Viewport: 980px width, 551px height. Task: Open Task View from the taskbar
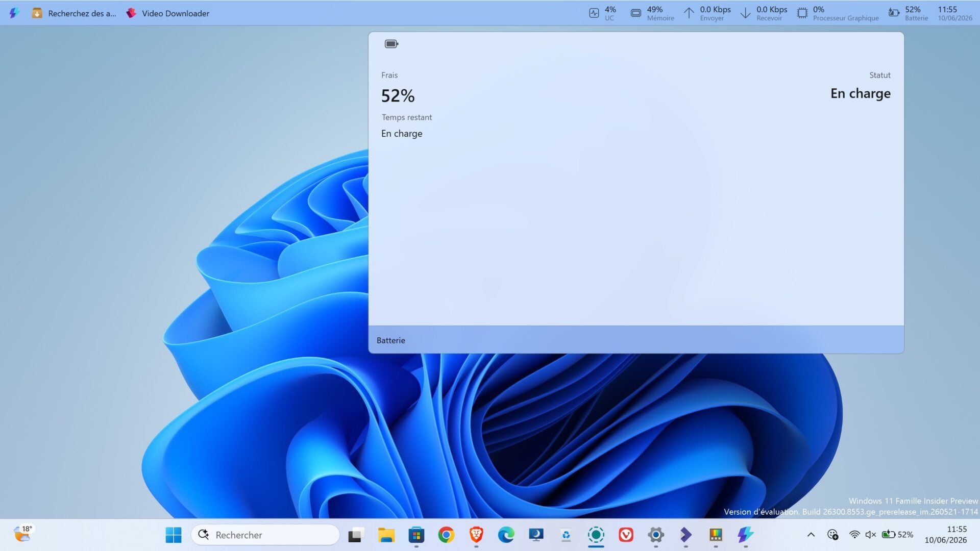(x=356, y=535)
